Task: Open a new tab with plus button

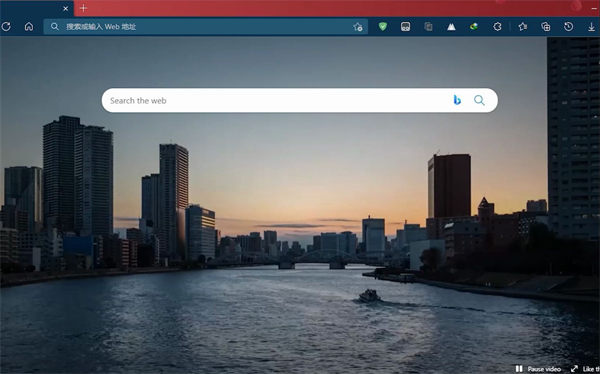Action: (x=83, y=8)
